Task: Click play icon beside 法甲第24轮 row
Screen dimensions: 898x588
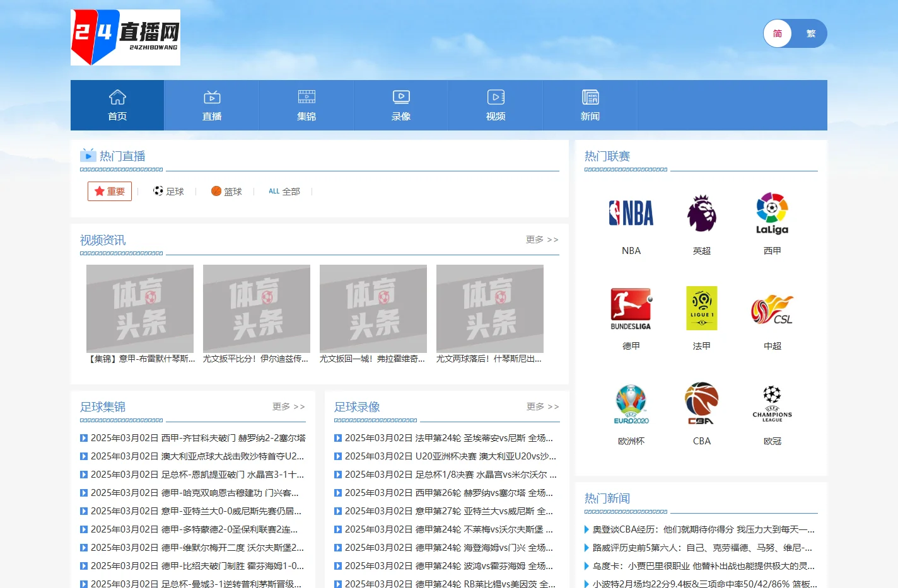Action: coord(338,438)
